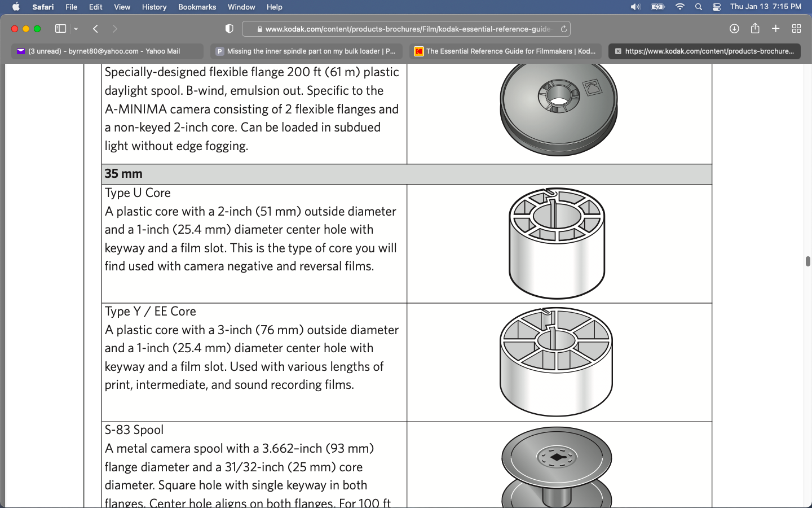Open the Help menu
Image resolution: width=812 pixels, height=508 pixels.
[275, 7]
